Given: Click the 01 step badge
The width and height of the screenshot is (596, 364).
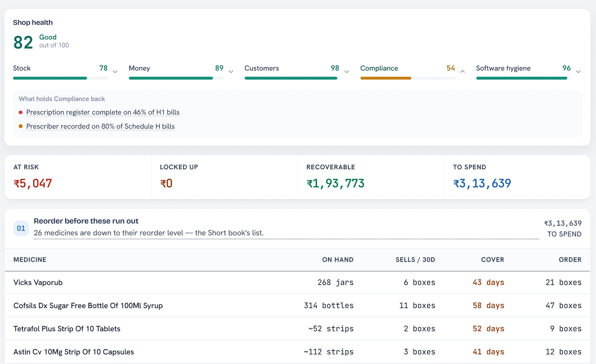Looking at the screenshot, I should click(21, 228).
